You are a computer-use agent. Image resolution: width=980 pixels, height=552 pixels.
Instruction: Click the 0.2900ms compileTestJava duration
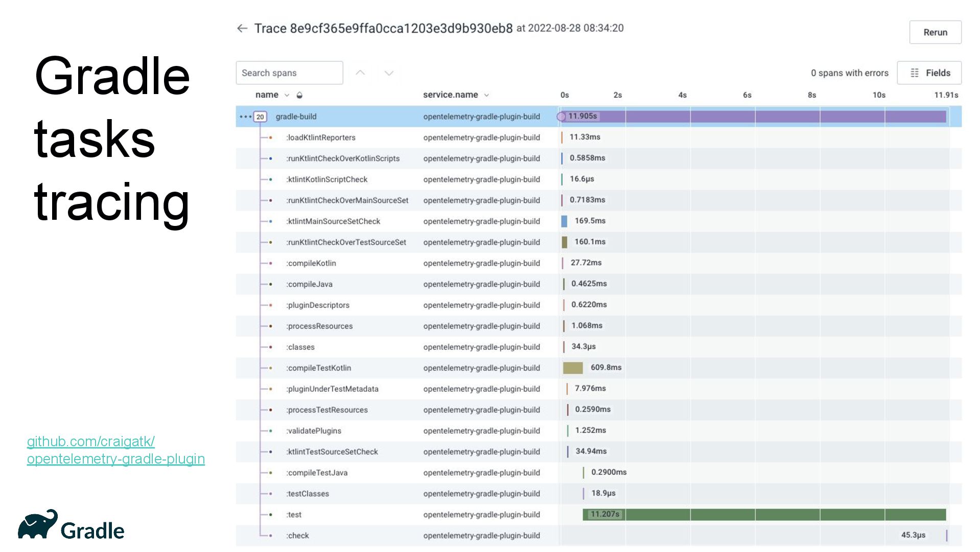[609, 472]
